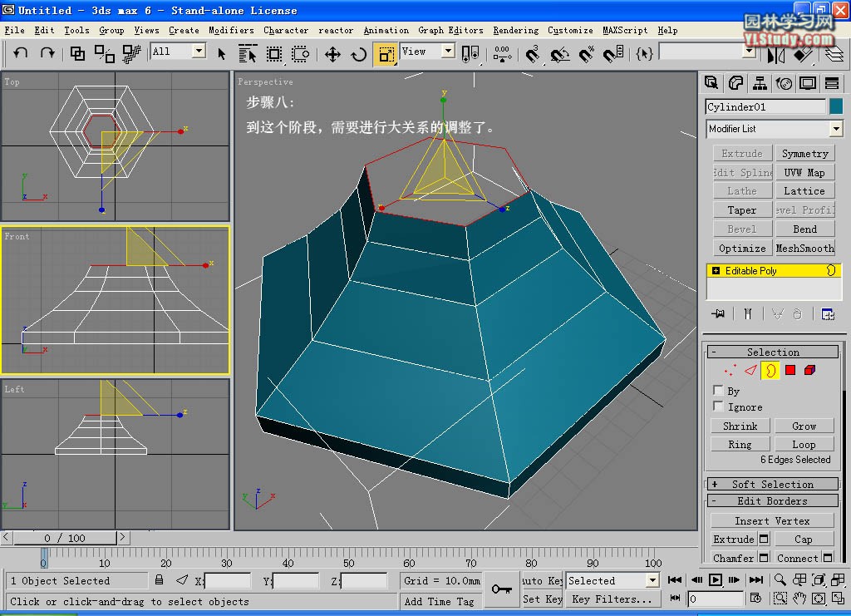Open the Motion command panel tab
Screen dimensions: 851x616
coord(784,83)
